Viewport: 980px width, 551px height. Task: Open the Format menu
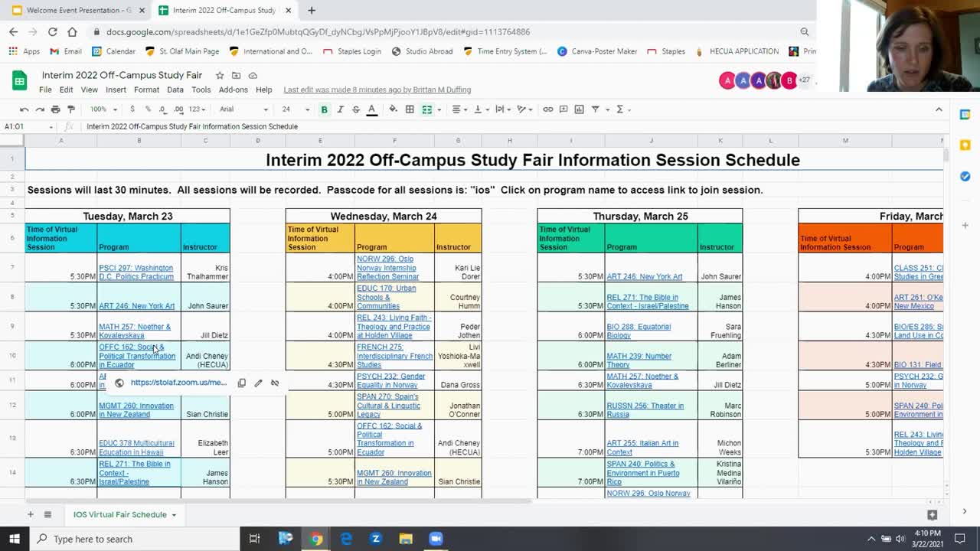146,90
